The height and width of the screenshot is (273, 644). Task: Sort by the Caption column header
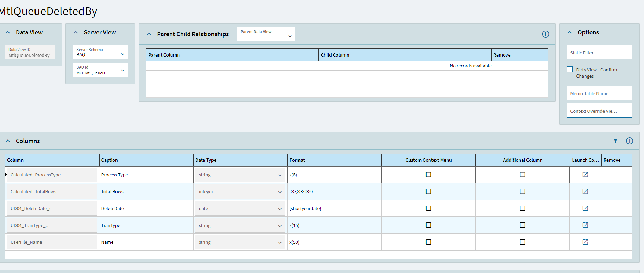coord(146,160)
